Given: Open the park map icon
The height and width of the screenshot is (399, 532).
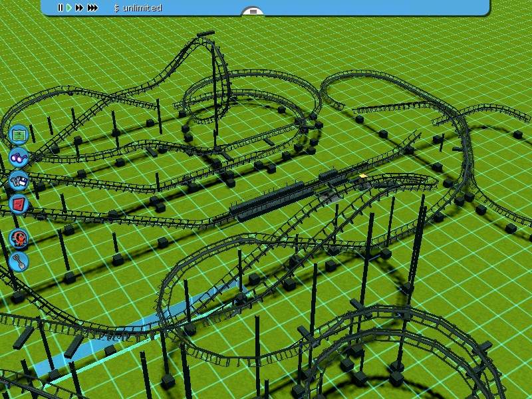Looking at the screenshot, I should coord(19,134).
